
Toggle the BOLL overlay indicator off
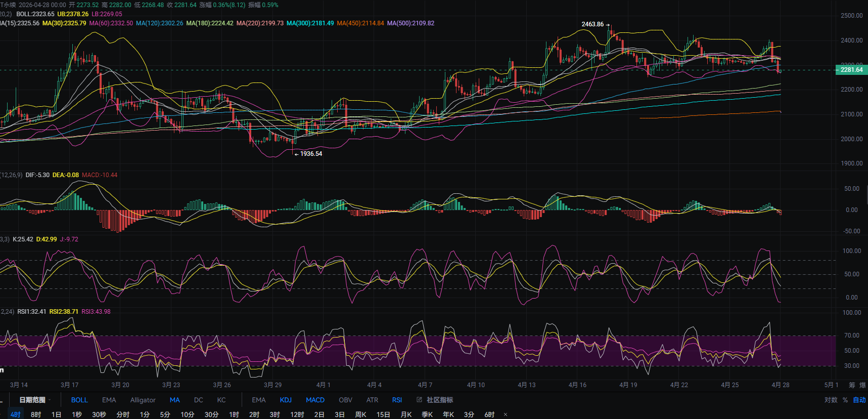tap(79, 400)
